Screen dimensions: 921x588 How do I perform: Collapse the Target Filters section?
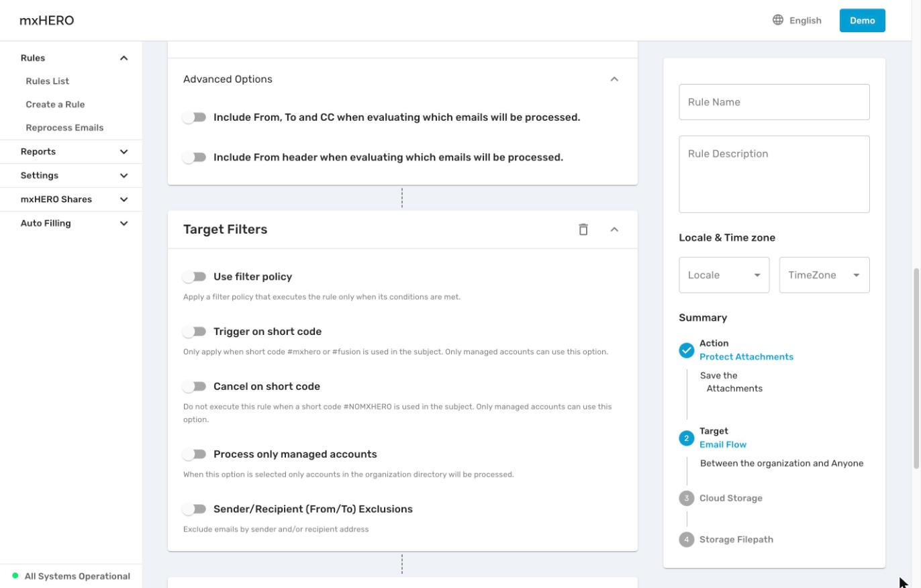point(614,230)
